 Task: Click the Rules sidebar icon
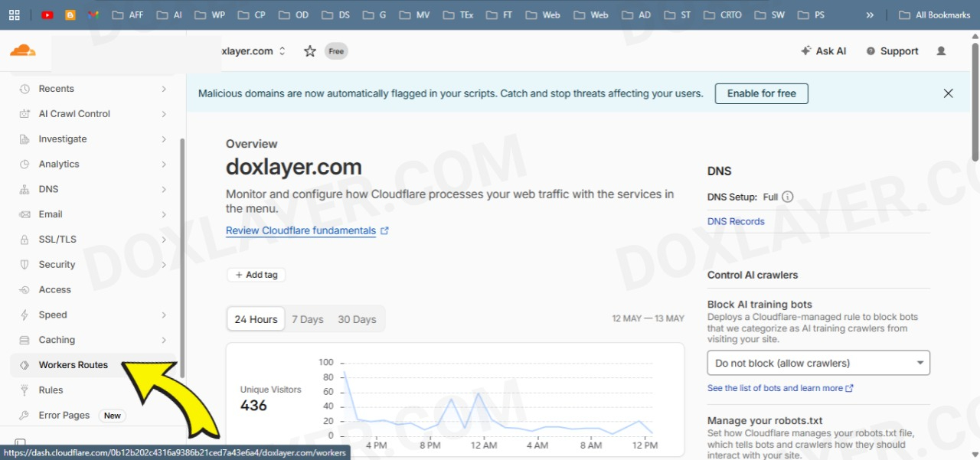(24, 390)
